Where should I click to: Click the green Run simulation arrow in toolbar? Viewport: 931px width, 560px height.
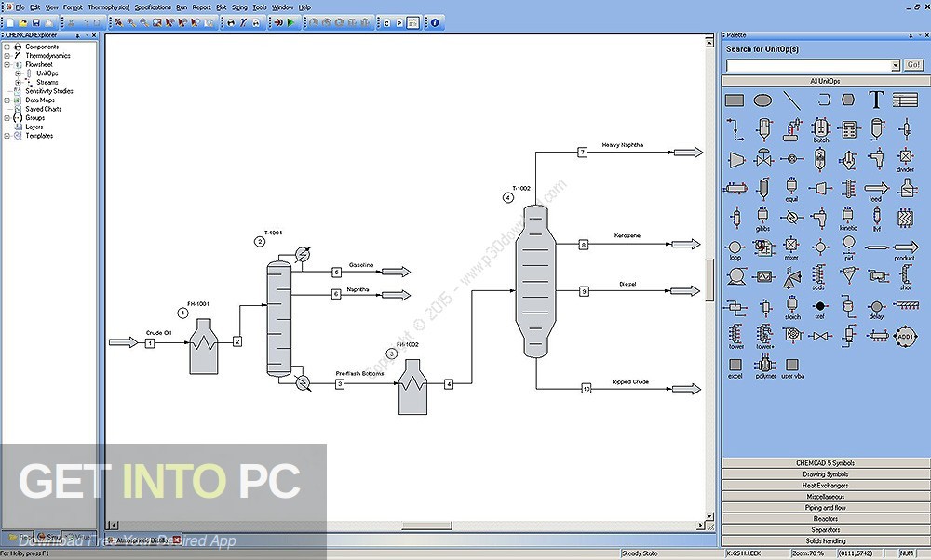290,22
